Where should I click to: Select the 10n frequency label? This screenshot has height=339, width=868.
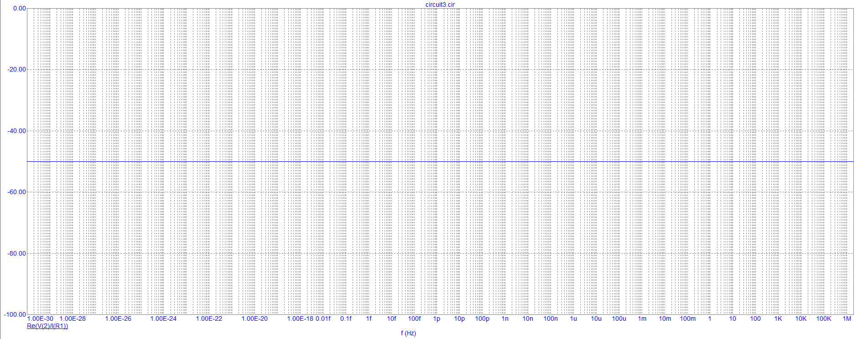point(528,318)
